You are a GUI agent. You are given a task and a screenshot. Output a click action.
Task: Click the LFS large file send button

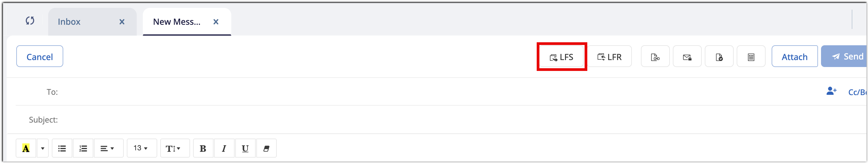click(x=562, y=57)
